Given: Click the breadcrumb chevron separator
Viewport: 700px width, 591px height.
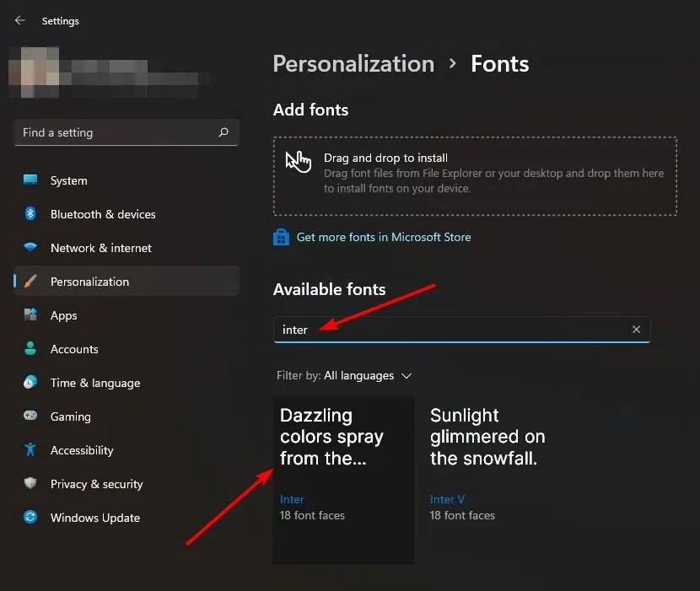Looking at the screenshot, I should [452, 63].
